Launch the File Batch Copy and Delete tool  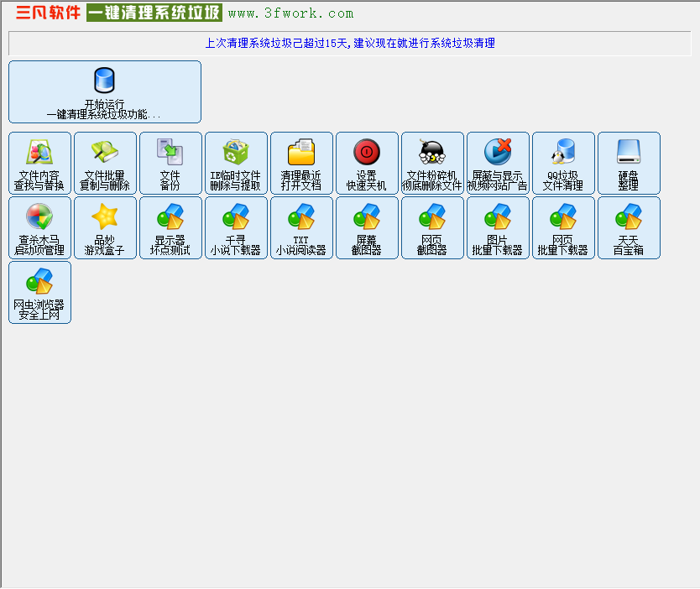point(104,162)
